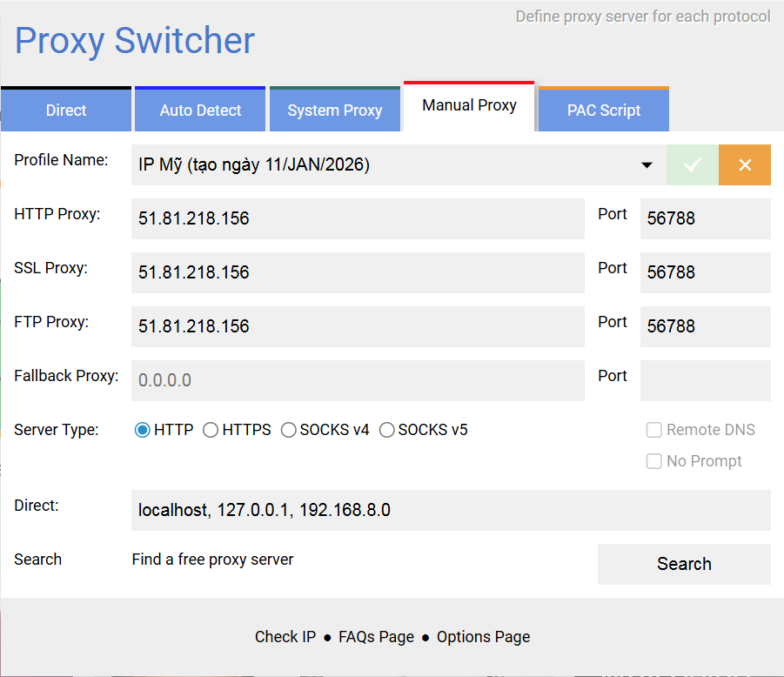Switch to the Auto Detect tab
The image size is (784, 677).
pos(200,110)
